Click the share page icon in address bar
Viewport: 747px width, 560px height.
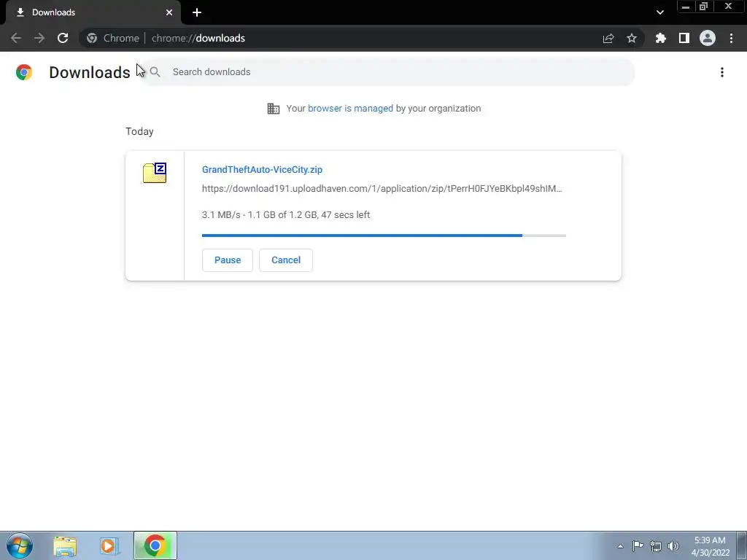pos(608,38)
